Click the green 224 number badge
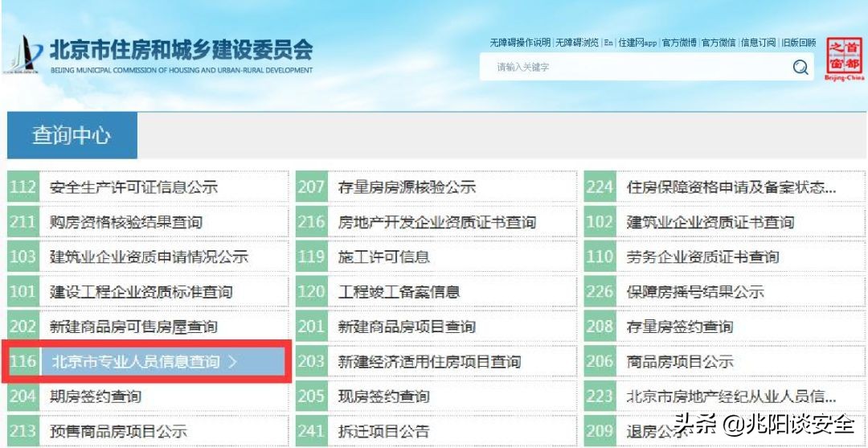The height and width of the screenshot is (448, 868). pos(600,187)
